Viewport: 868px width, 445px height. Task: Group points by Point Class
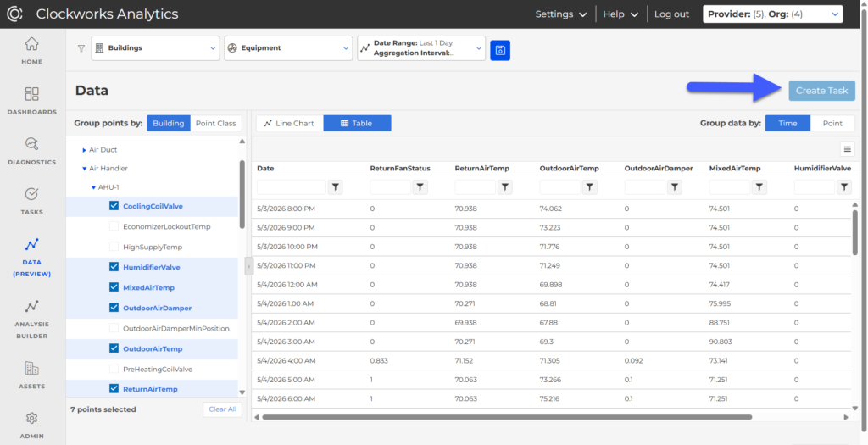(216, 124)
